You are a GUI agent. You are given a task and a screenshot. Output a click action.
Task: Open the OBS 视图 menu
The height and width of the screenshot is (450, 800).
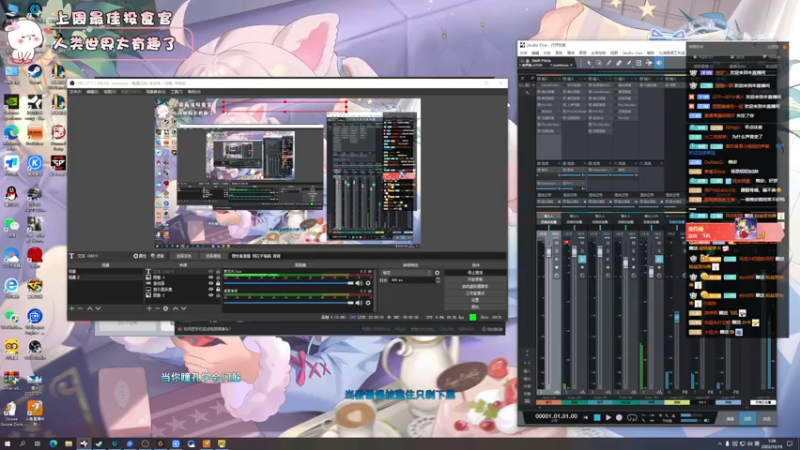(x=110, y=92)
